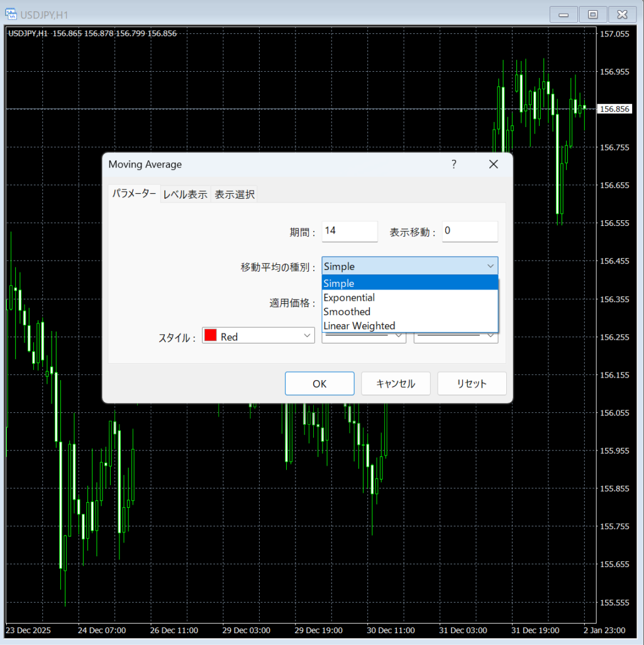
Task: Select Simple from the method list
Action: pyautogui.click(x=409, y=284)
